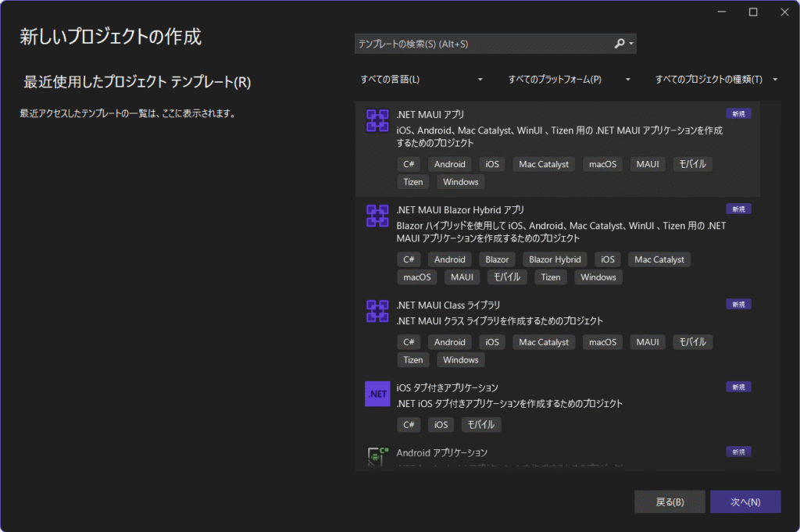Click the 新規 badge on .NET MAUI アプリ
This screenshot has width=800, height=532.
(738, 114)
